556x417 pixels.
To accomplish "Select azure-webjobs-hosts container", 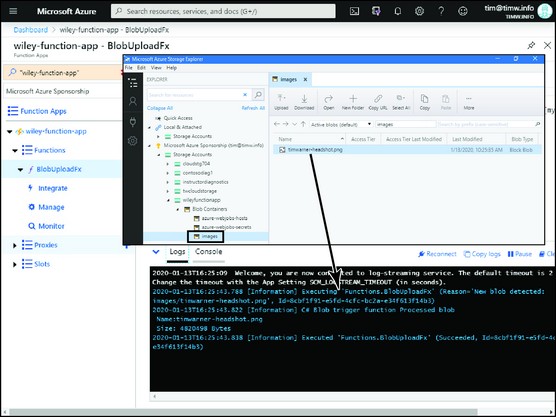I will coord(224,218).
